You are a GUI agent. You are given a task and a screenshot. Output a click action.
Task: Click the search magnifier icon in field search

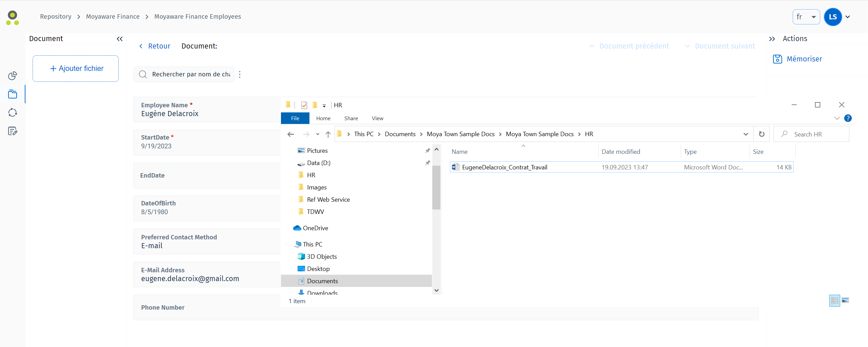143,74
